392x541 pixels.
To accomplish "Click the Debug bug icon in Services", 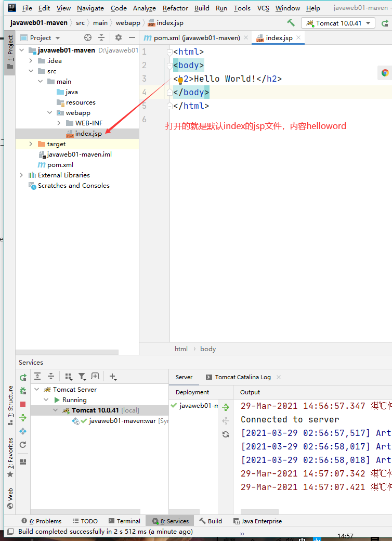I will 23,391.
